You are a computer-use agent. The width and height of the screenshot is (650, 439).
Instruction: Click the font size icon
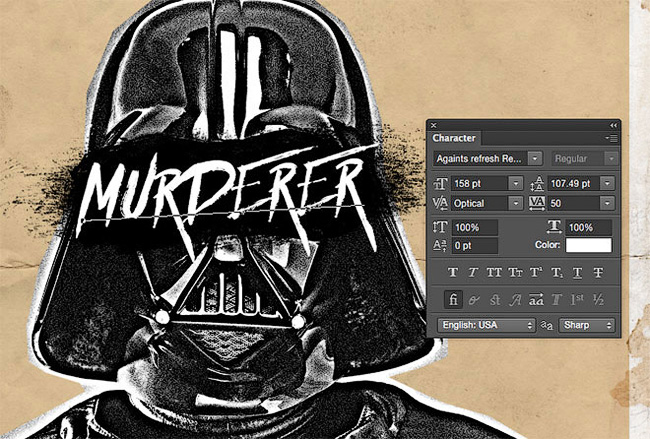coord(440,183)
